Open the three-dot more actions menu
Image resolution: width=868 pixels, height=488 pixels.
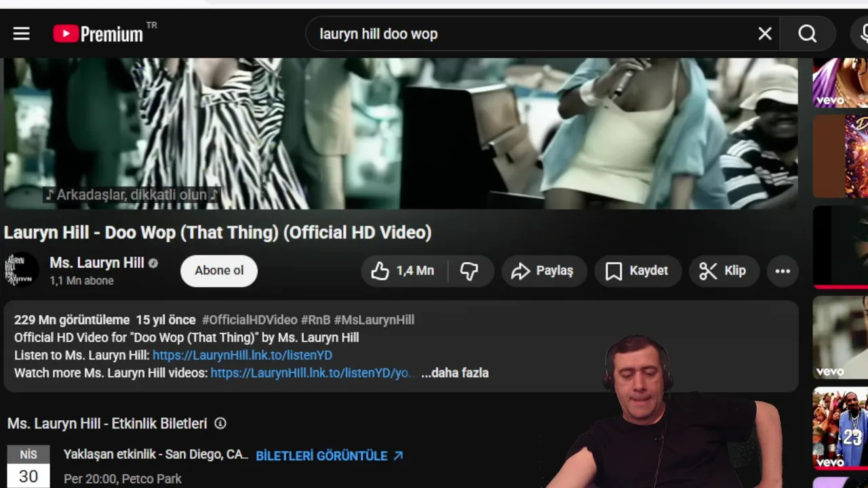click(783, 270)
